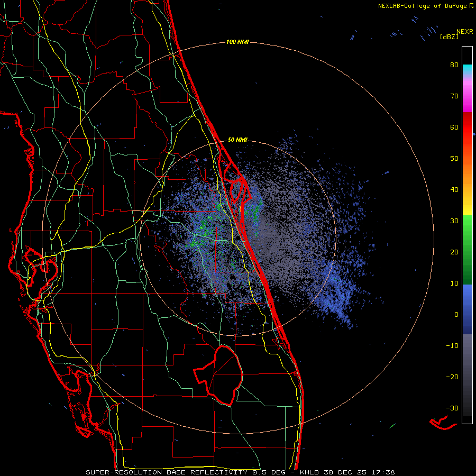The height and width of the screenshot is (476, 476).
Task: Click the -10 value on the dBZ scale
Action: pyautogui.click(x=452, y=346)
